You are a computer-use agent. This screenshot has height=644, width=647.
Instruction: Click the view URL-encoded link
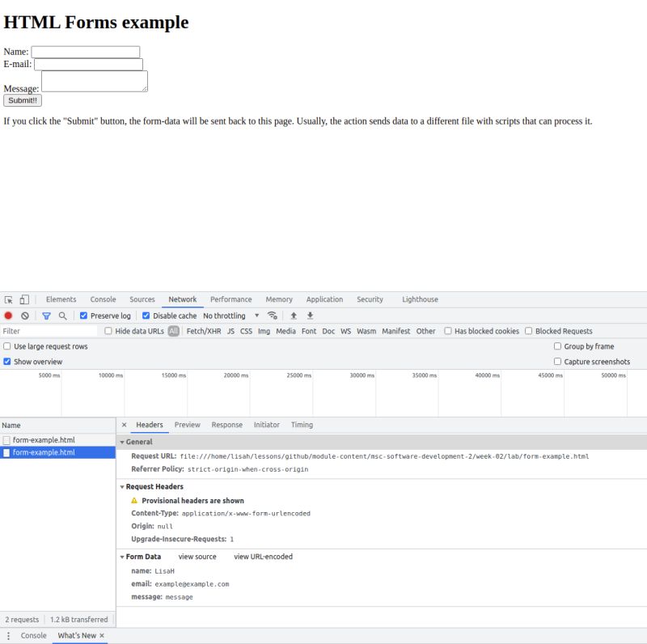click(263, 556)
